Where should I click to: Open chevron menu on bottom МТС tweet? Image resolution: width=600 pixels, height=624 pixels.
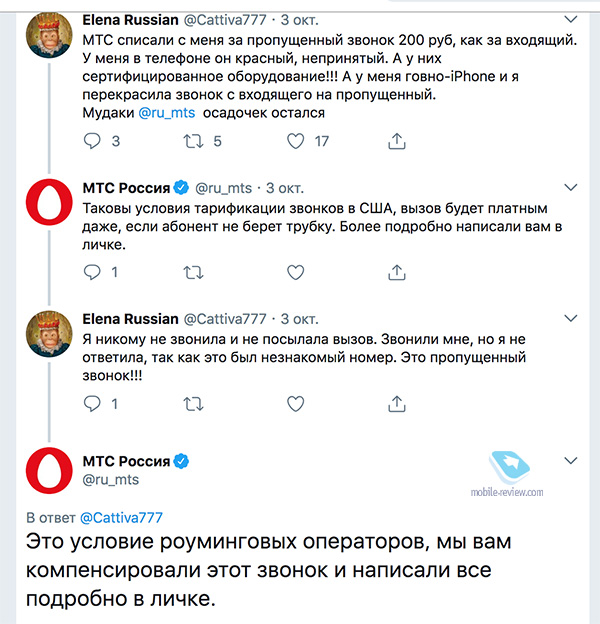571,461
